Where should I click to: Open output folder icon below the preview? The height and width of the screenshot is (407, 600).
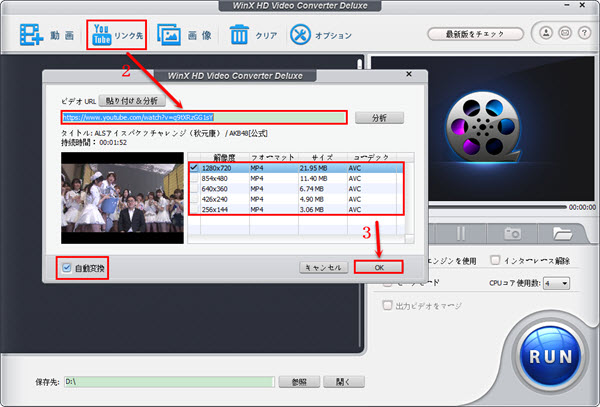click(562, 233)
